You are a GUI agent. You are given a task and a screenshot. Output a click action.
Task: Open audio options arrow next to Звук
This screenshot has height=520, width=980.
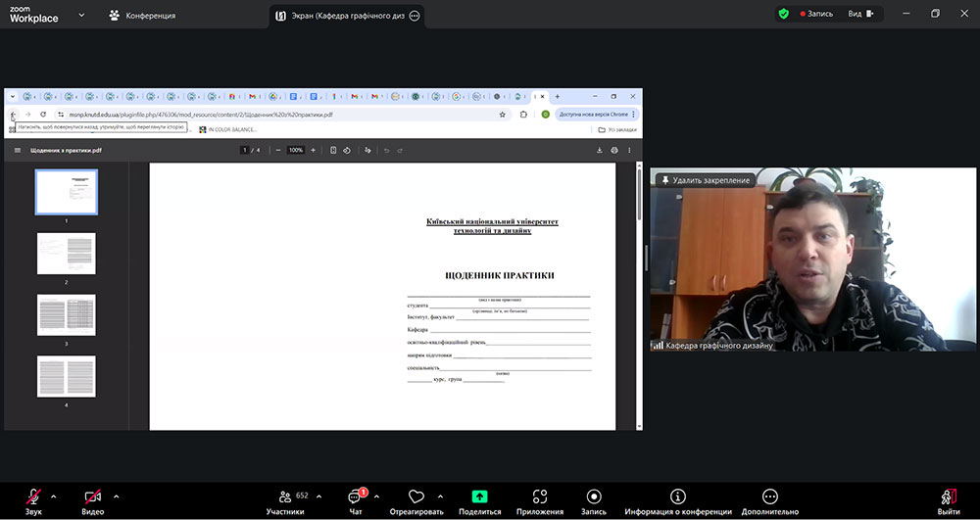(54, 496)
